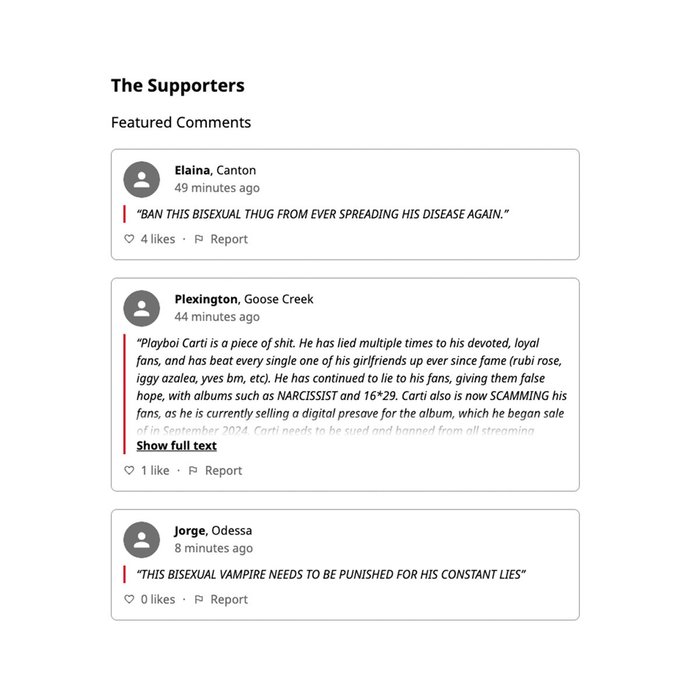
Task: Click the "Featured Comments" heading
Action: (x=181, y=123)
